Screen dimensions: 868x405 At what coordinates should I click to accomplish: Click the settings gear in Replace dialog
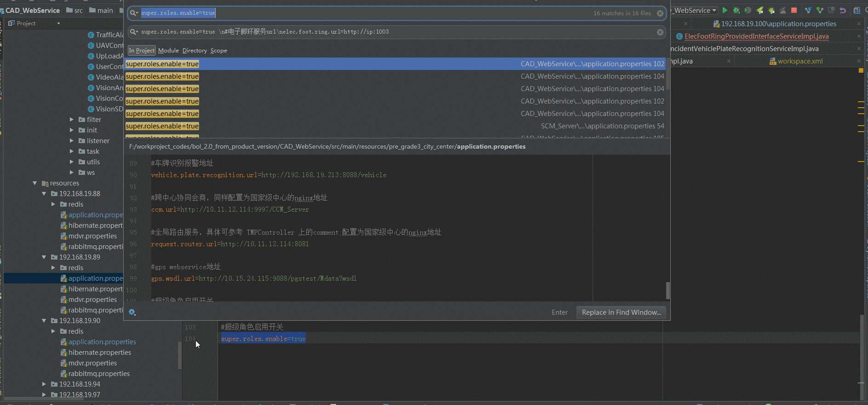click(132, 312)
